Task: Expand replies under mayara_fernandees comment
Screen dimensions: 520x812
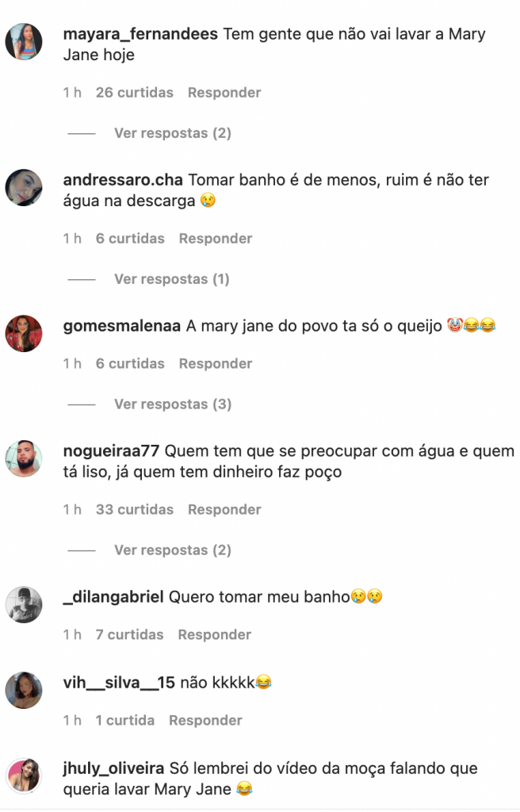Action: (x=173, y=133)
